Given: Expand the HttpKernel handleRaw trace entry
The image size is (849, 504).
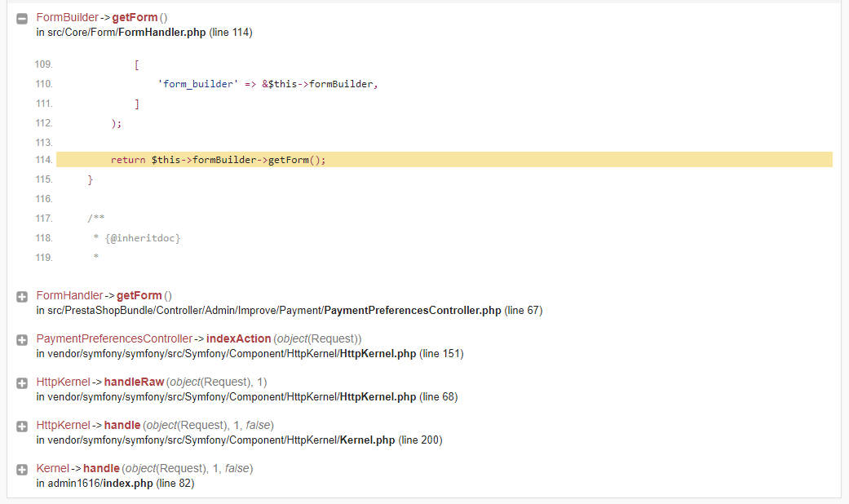Looking at the screenshot, I should (22, 383).
